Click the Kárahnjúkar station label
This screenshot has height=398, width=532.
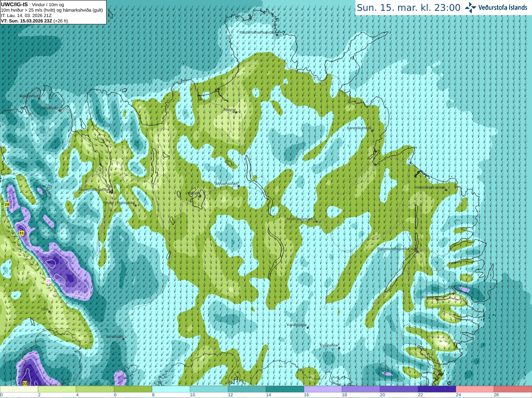(297, 325)
